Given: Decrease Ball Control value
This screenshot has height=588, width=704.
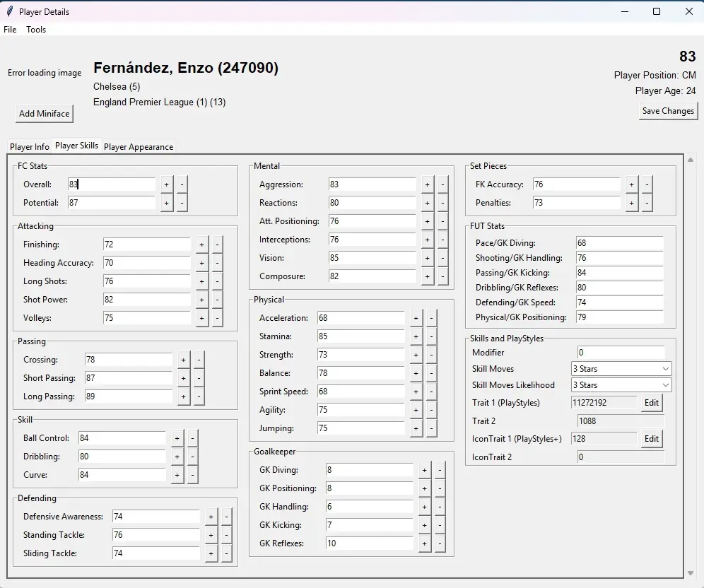Looking at the screenshot, I should click(x=193, y=438).
